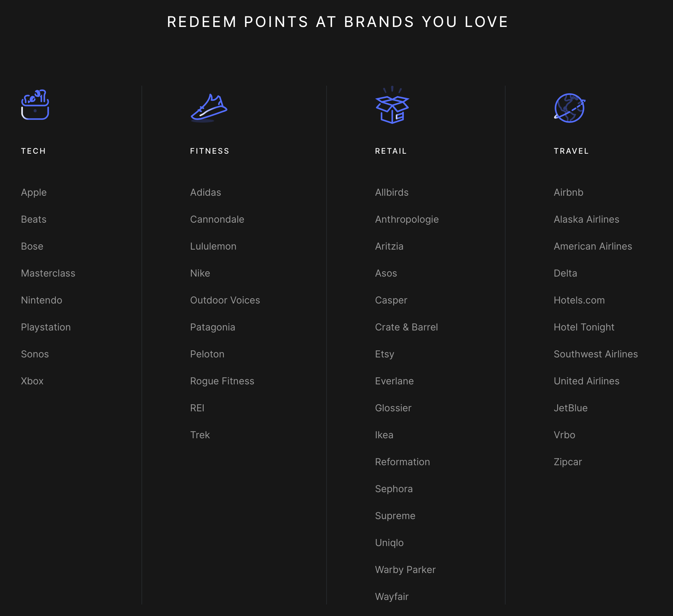Click Rogue Fitness in the list

coord(222,381)
